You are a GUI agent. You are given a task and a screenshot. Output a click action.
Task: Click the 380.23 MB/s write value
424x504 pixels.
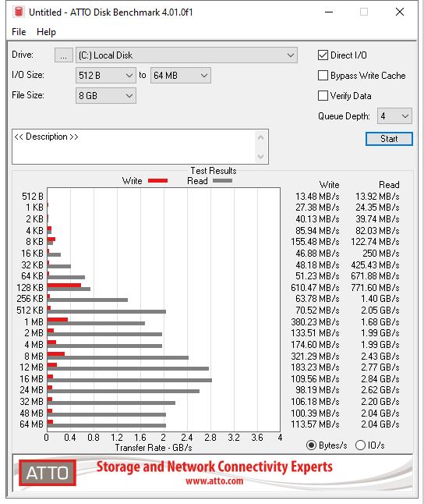tap(315, 321)
